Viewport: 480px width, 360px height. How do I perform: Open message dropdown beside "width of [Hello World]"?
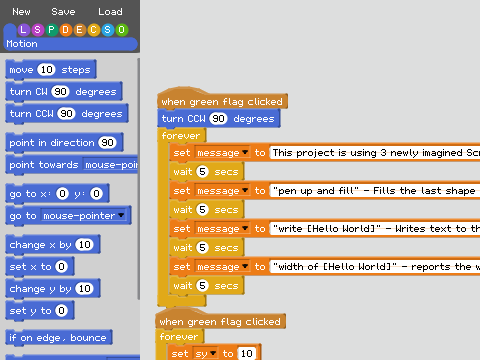pos(222,267)
